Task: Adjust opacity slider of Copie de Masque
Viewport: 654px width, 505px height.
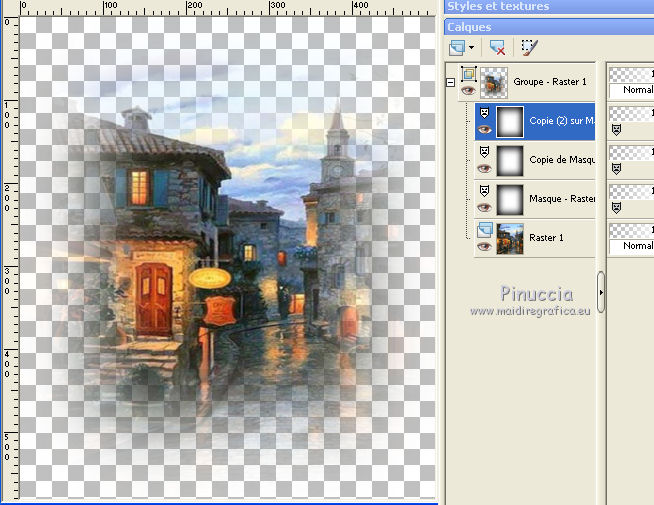Action: click(631, 153)
